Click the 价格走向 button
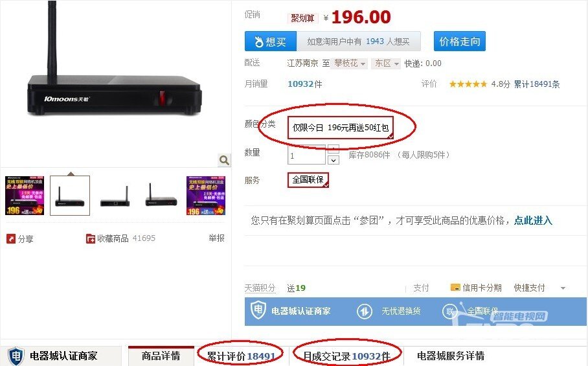The width and height of the screenshot is (588, 366). click(x=460, y=41)
